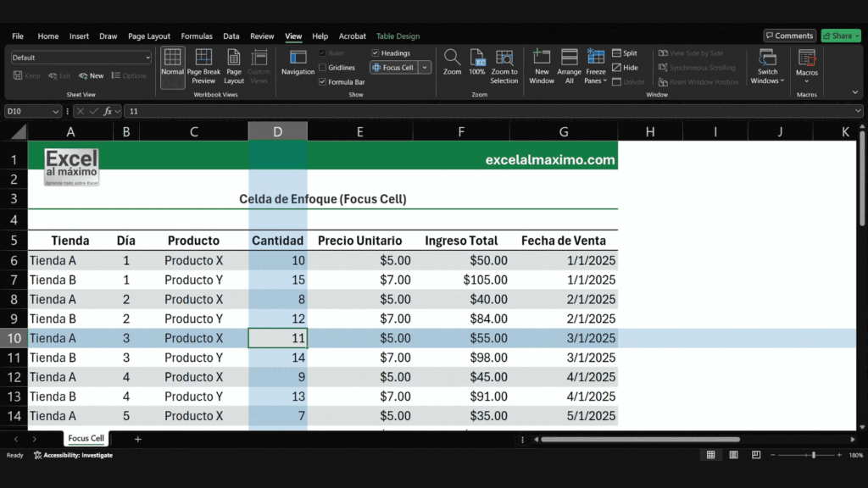Image resolution: width=868 pixels, height=488 pixels.
Task: Select the Focus Cell sheet tab
Action: (86, 438)
